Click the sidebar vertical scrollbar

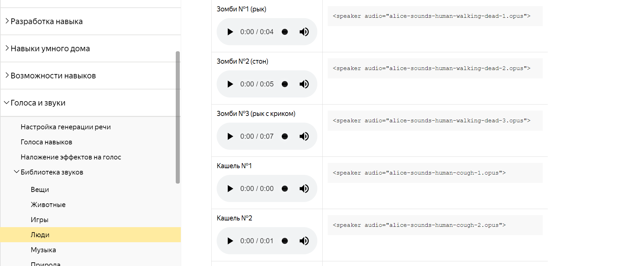coord(178,117)
